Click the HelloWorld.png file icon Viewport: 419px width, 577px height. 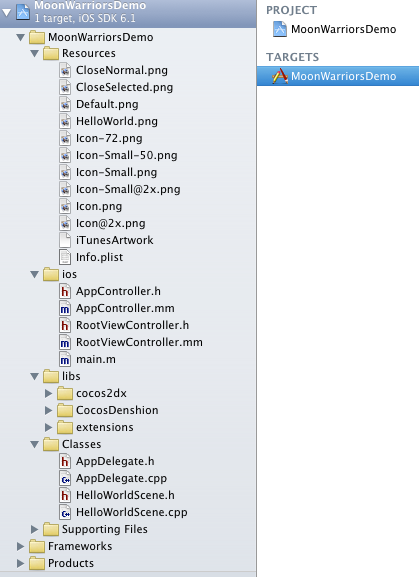point(65,121)
